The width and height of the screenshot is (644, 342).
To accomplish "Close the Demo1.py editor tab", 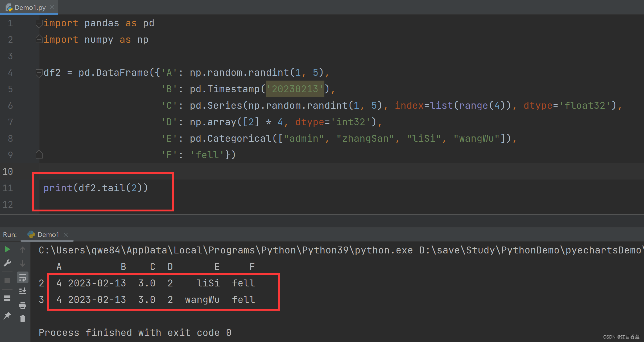I will [52, 7].
